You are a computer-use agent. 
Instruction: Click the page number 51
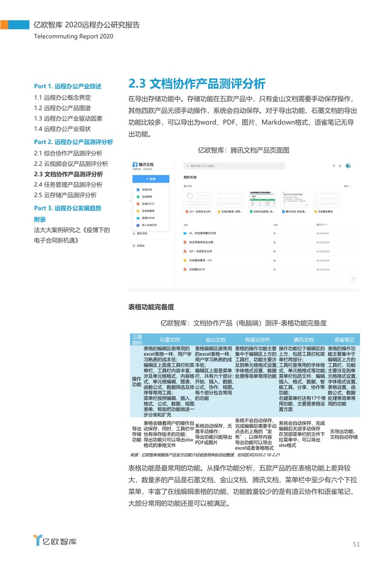[356, 544]
